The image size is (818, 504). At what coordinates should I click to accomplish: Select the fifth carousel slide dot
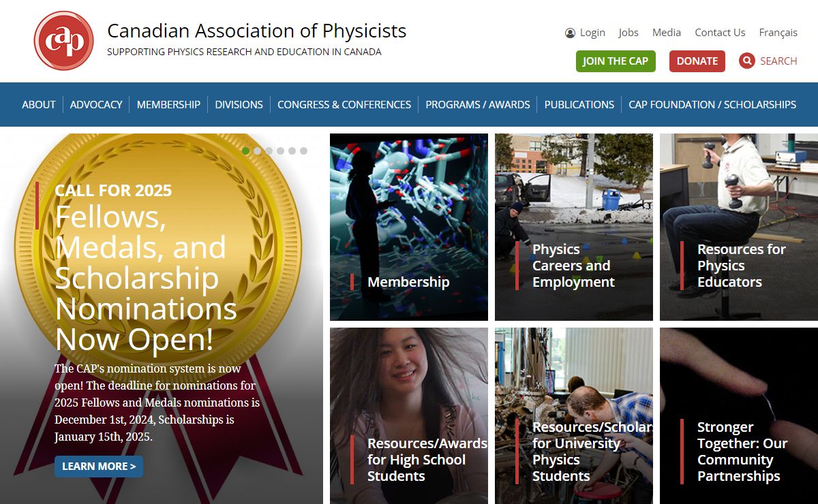pyautogui.click(x=292, y=151)
